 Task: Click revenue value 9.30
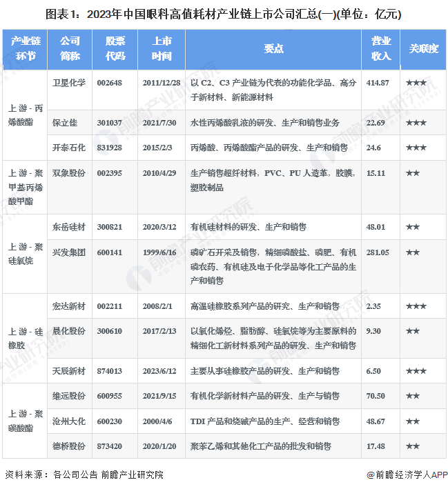click(373, 331)
